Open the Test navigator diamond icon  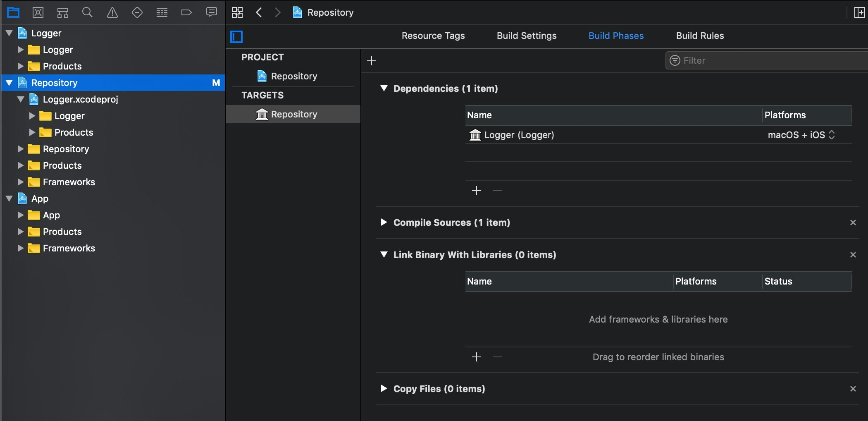[x=137, y=12]
